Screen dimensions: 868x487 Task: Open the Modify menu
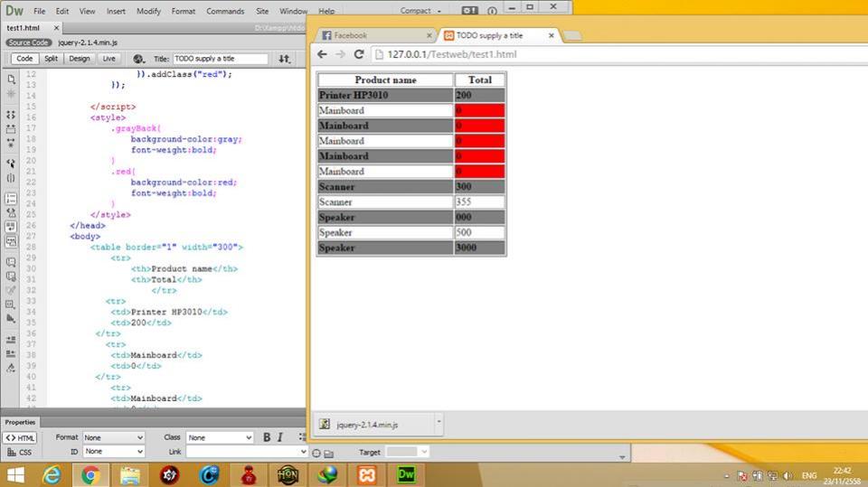(x=148, y=11)
